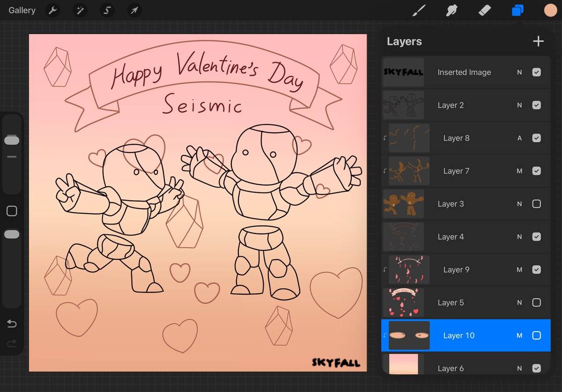Tap Layer 10 thumbnail with eye shapes
The height and width of the screenshot is (392, 562).
click(x=409, y=335)
